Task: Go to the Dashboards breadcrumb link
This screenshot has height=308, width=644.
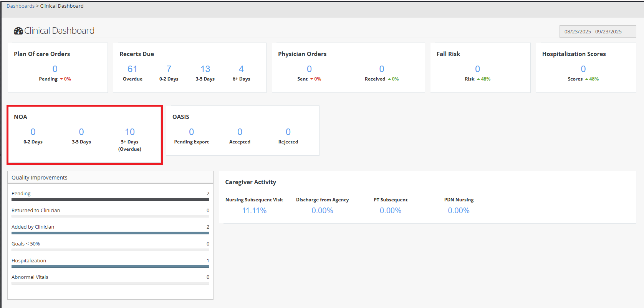Action: [20, 6]
